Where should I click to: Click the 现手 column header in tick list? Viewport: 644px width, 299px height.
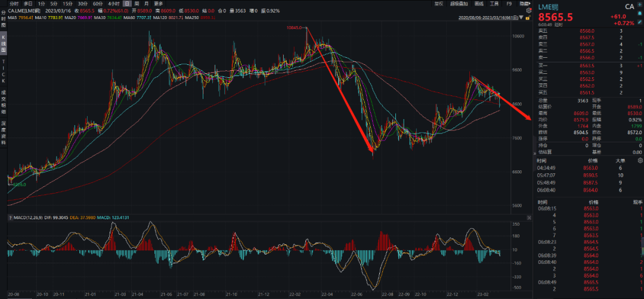[637, 202]
